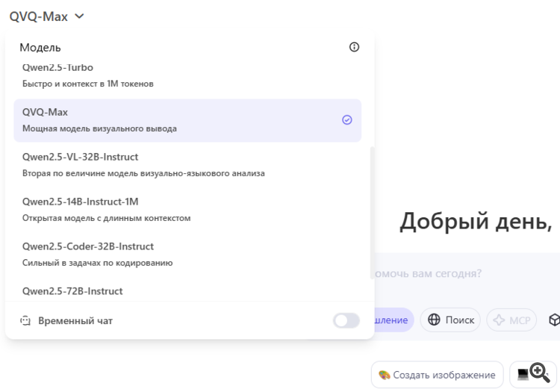Click the QVQ-Max model selector title
The height and width of the screenshot is (392, 560).
pos(39,16)
